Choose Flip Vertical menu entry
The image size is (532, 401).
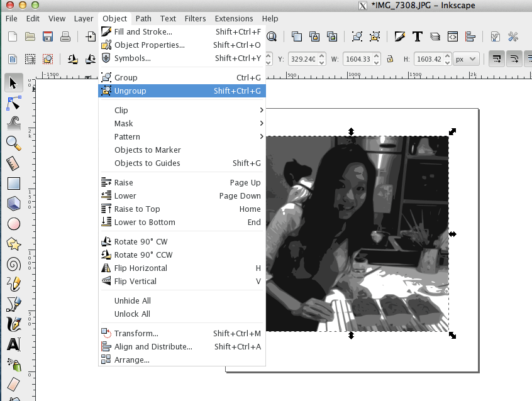[x=182, y=281]
